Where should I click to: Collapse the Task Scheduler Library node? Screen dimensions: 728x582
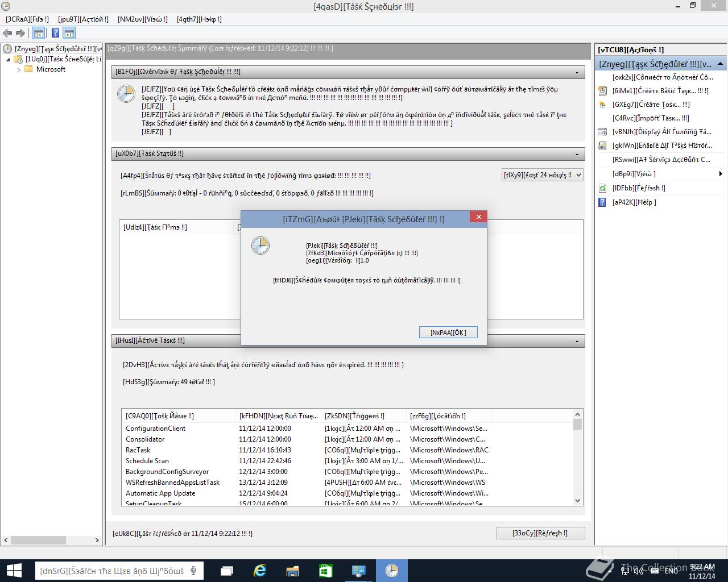point(8,60)
